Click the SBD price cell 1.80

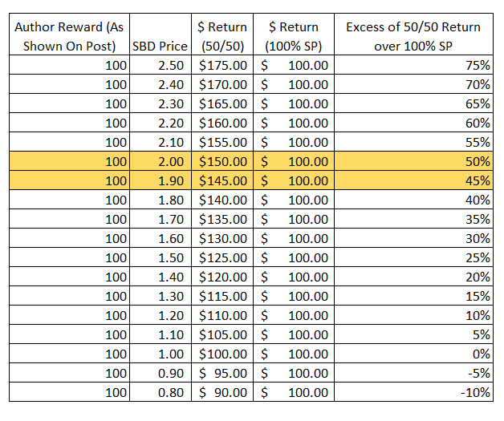161,200
